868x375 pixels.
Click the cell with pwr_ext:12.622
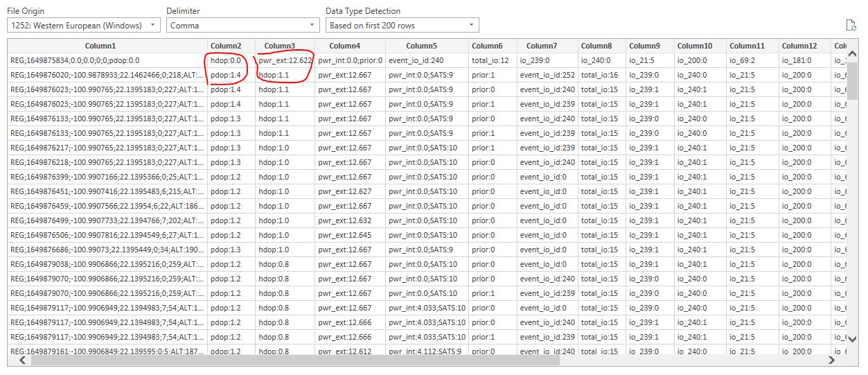click(x=285, y=60)
